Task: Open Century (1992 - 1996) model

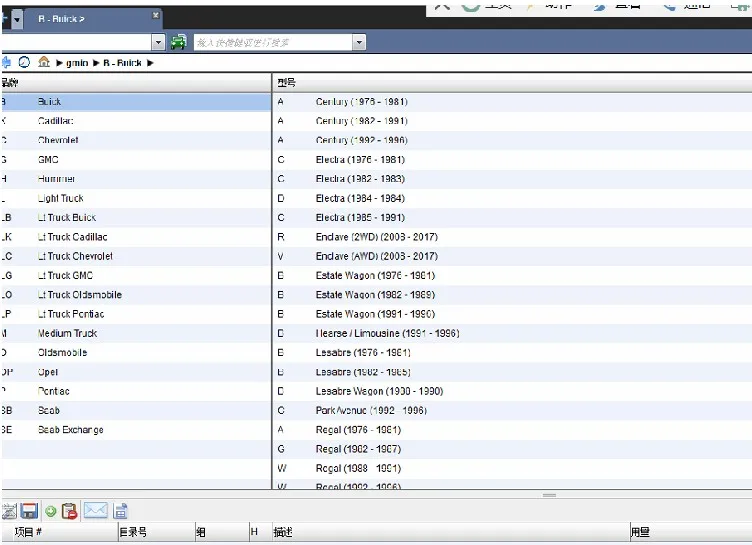Action: coord(512,140)
